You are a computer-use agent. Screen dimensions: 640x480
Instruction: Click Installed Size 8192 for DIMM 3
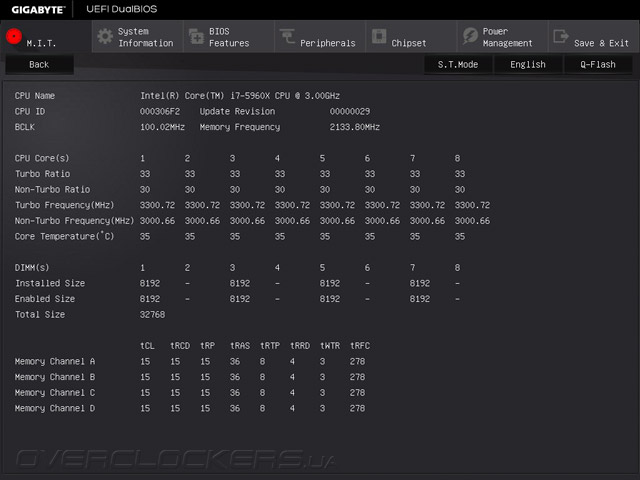[240, 283]
